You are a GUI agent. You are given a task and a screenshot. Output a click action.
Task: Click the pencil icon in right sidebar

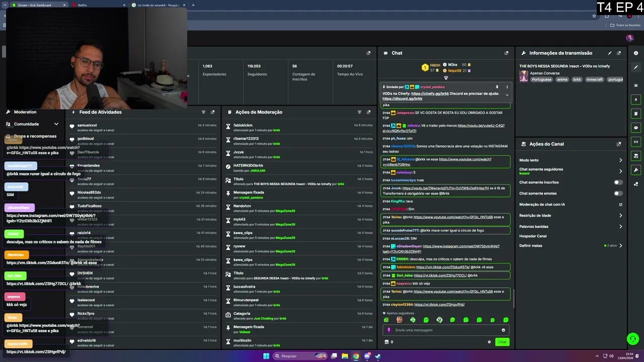tap(636, 67)
